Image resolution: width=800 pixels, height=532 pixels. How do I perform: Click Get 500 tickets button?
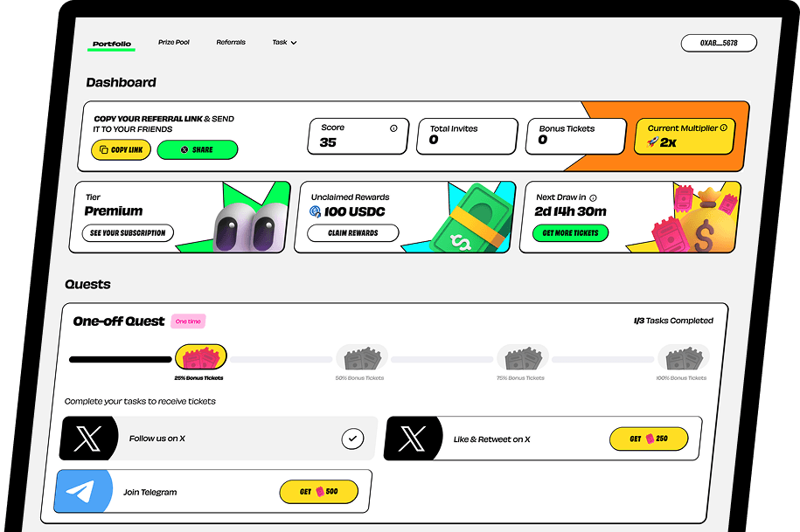pyautogui.click(x=318, y=492)
